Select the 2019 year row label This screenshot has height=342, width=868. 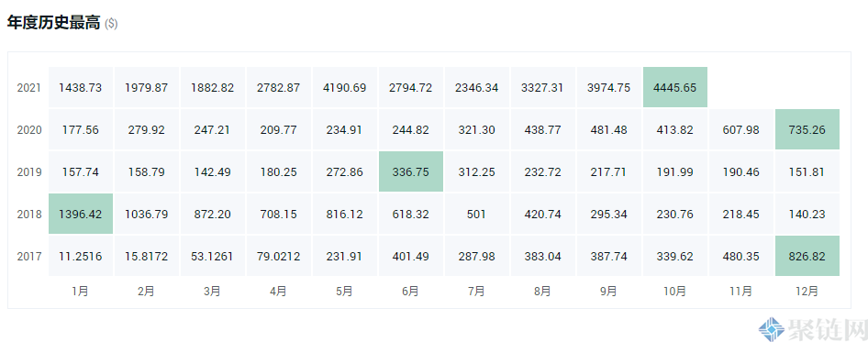[28, 171]
